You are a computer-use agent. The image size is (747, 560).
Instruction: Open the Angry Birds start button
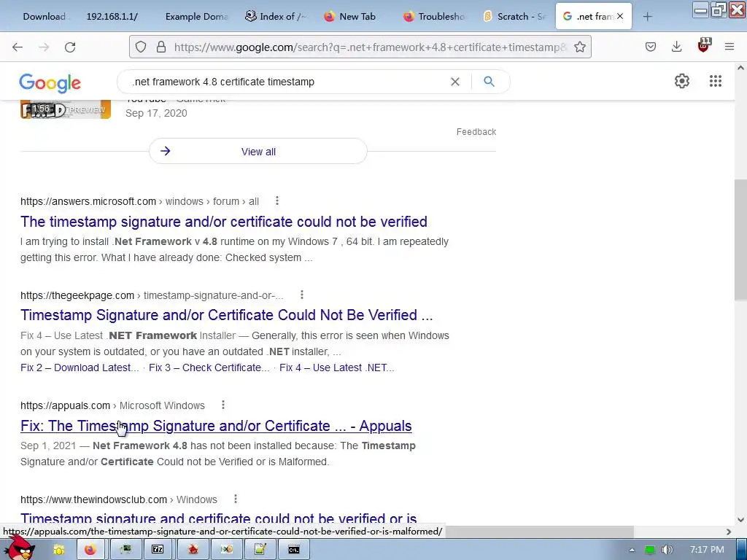19,548
